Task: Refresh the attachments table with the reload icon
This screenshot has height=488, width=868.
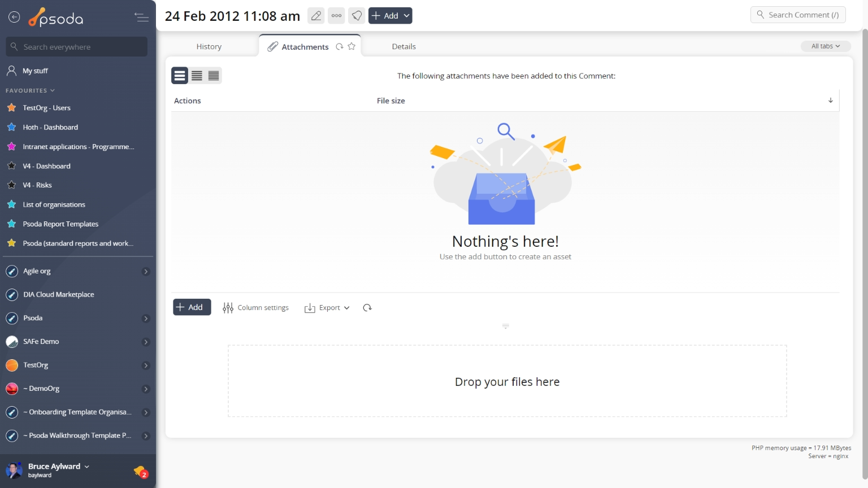Action: [x=367, y=308]
